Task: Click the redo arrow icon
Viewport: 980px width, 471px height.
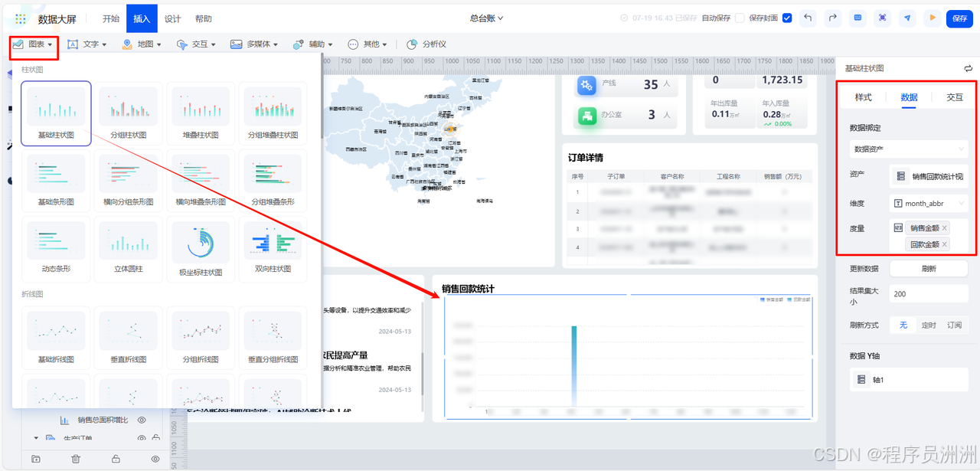Action: click(832, 18)
